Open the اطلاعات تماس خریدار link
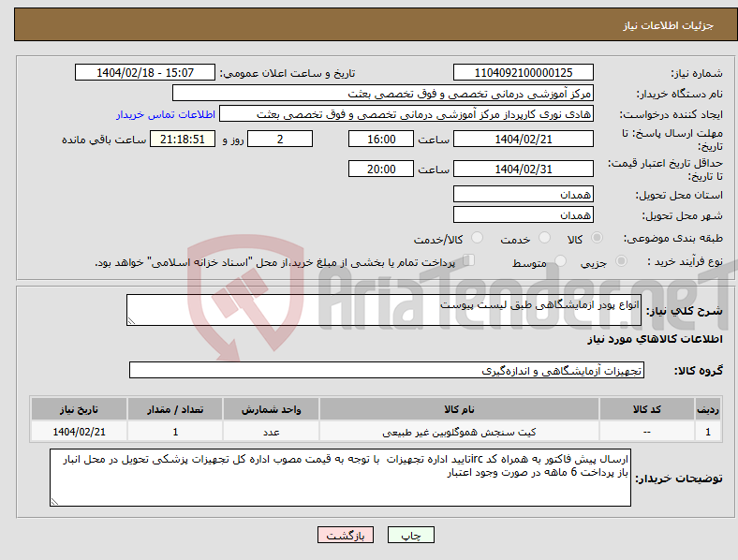 pos(166,114)
